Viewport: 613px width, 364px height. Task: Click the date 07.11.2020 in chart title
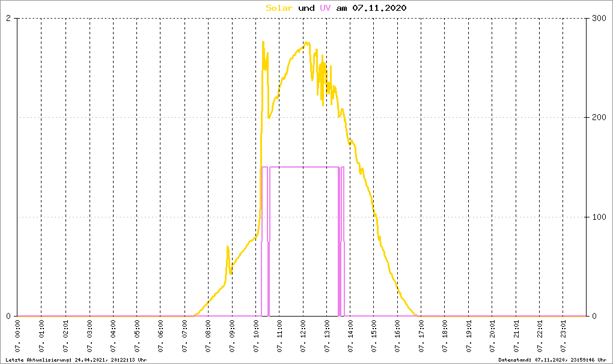[379, 8]
